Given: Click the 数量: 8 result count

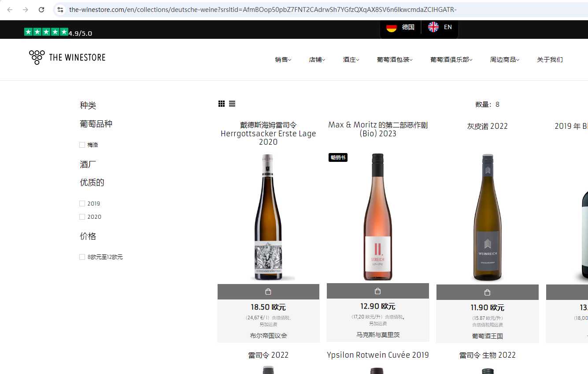Looking at the screenshot, I should pyautogui.click(x=487, y=105).
